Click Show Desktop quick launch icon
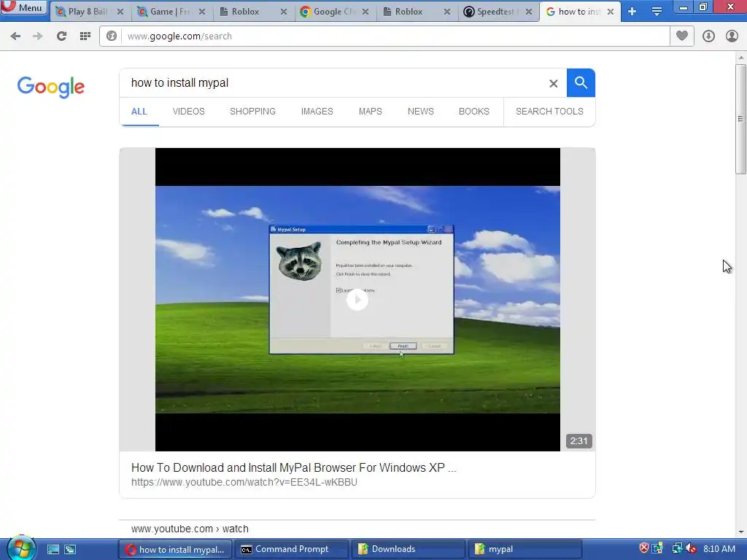The height and width of the screenshot is (560, 747). [x=53, y=550]
